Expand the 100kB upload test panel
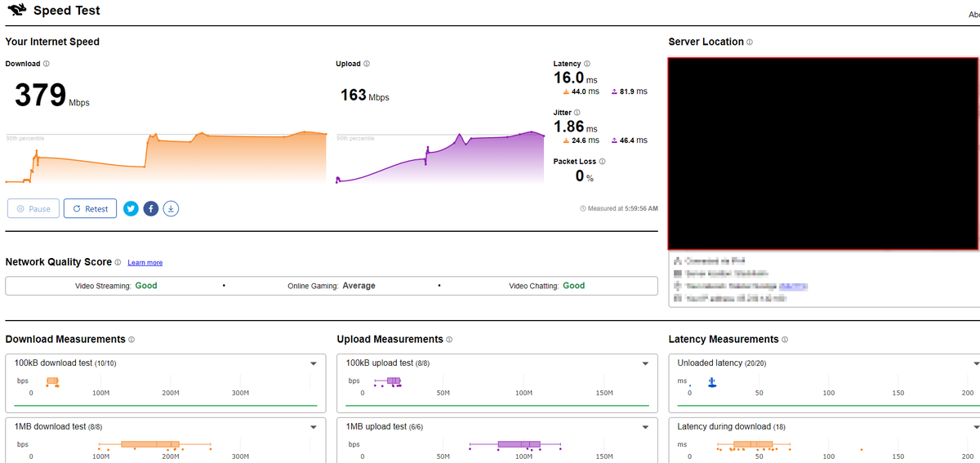Image resolution: width=980 pixels, height=463 pixels. coord(645,363)
